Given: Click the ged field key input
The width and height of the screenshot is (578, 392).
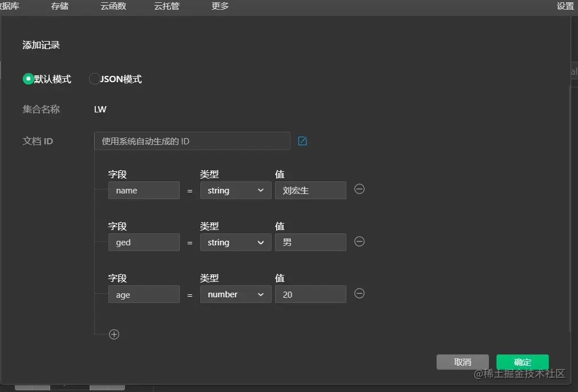Looking at the screenshot, I should coord(144,243).
